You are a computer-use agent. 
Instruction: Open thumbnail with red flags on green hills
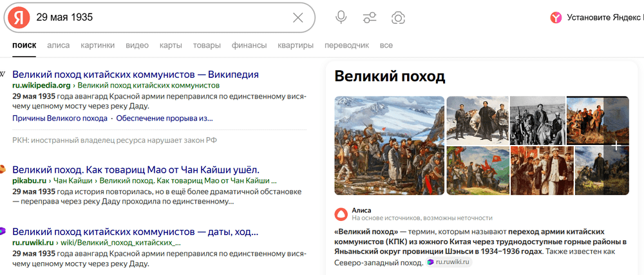(x=478, y=171)
